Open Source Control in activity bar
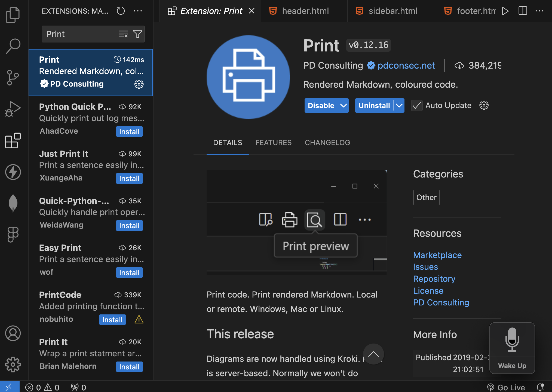The width and height of the screenshot is (552, 392). point(13,78)
